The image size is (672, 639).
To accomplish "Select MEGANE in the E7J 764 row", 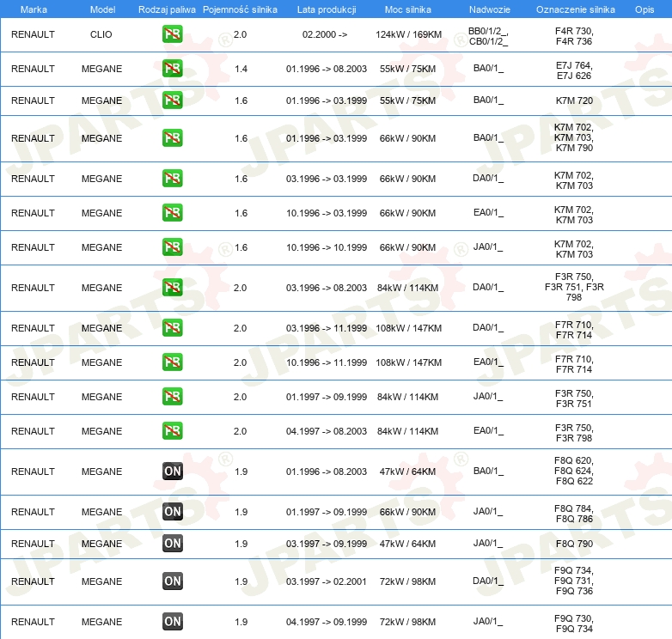I will pos(101,69).
